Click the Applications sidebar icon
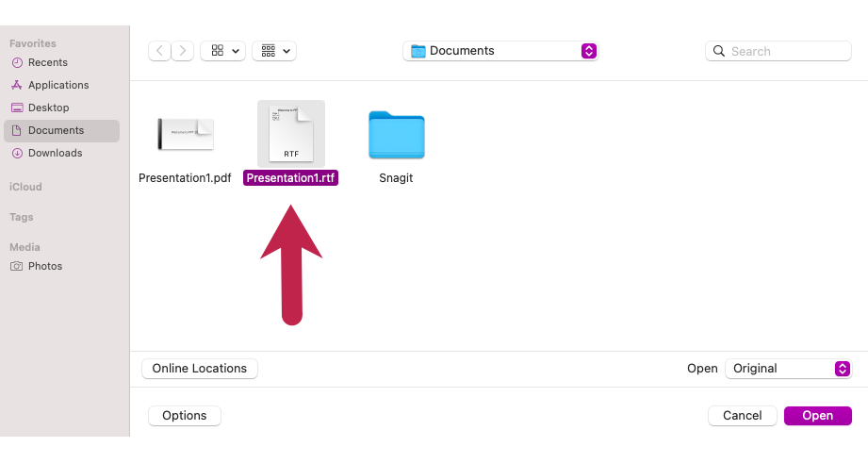Image resolution: width=868 pixels, height=463 pixels. pos(17,85)
